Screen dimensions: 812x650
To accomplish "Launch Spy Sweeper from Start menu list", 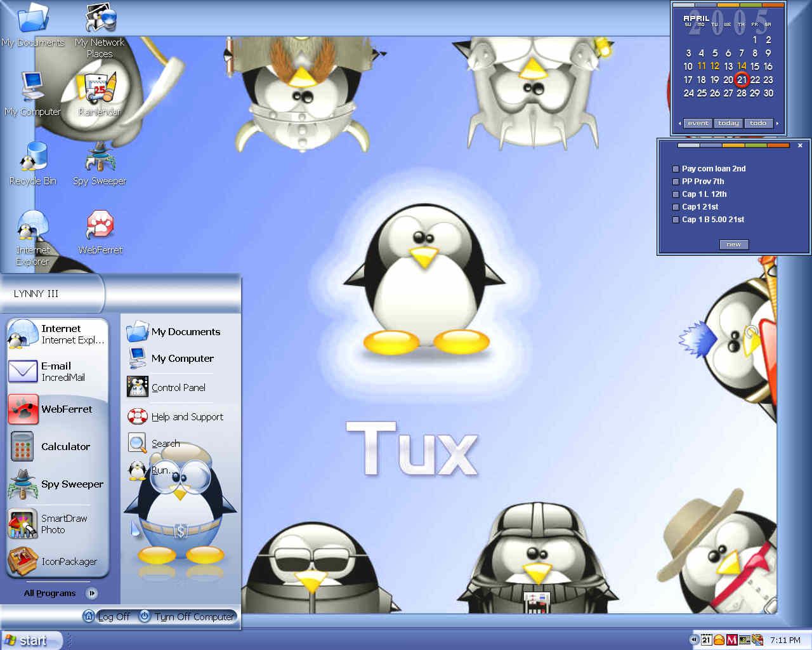I will (x=57, y=484).
